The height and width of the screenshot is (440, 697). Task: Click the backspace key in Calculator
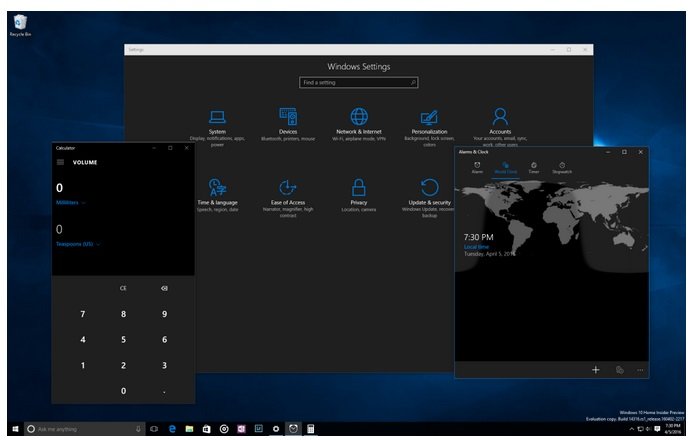click(164, 288)
